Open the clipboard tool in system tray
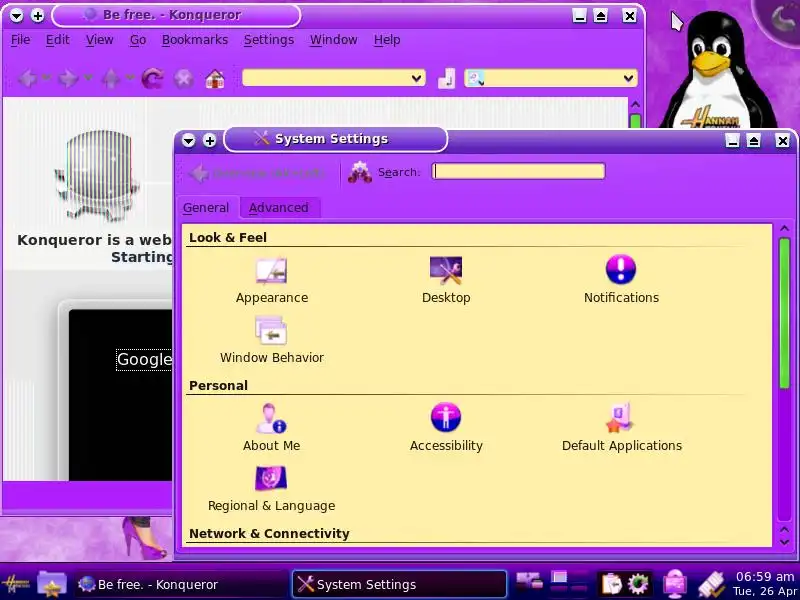Image resolution: width=800 pixels, height=600 pixels. [x=611, y=585]
